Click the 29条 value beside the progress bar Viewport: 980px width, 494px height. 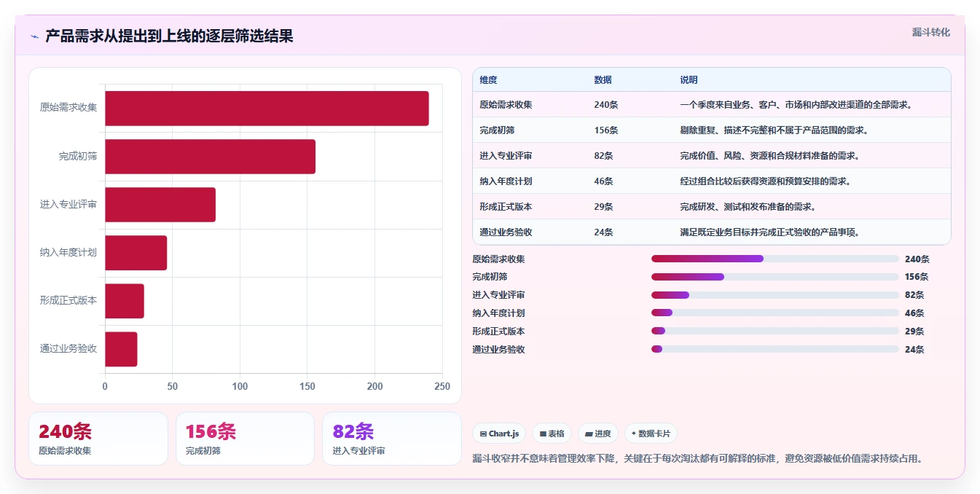pos(914,332)
